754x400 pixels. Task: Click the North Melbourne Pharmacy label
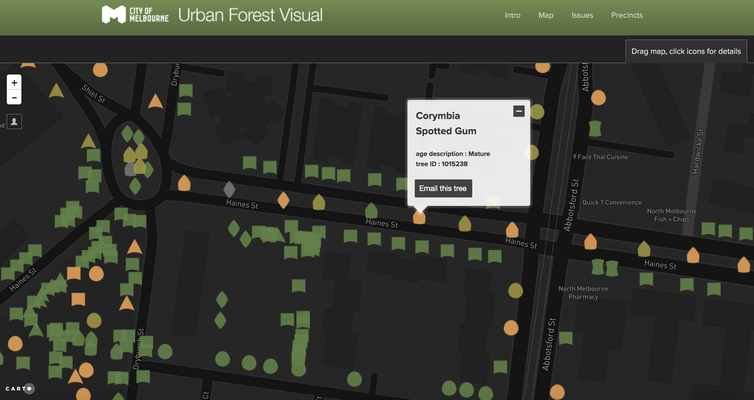pos(583,292)
